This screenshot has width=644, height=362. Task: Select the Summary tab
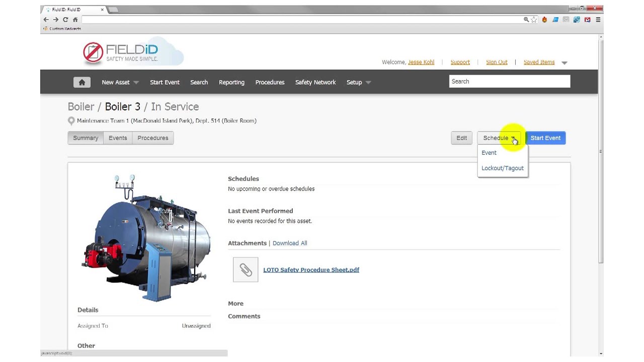tap(86, 138)
